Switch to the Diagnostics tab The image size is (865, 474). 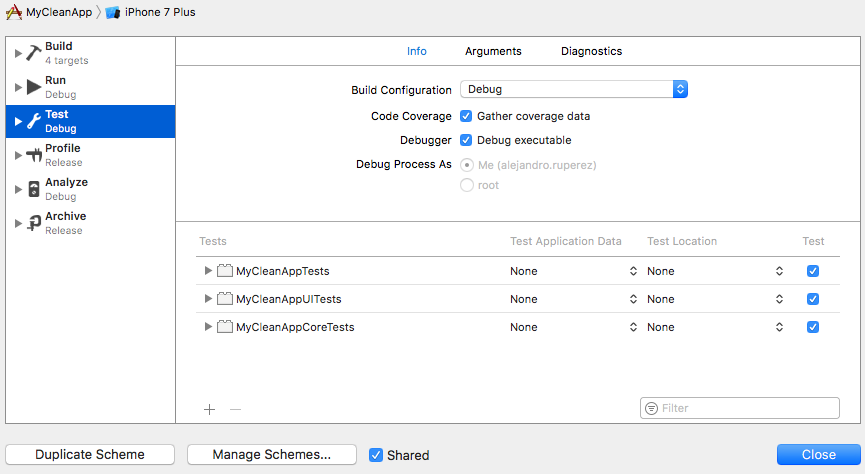(591, 51)
